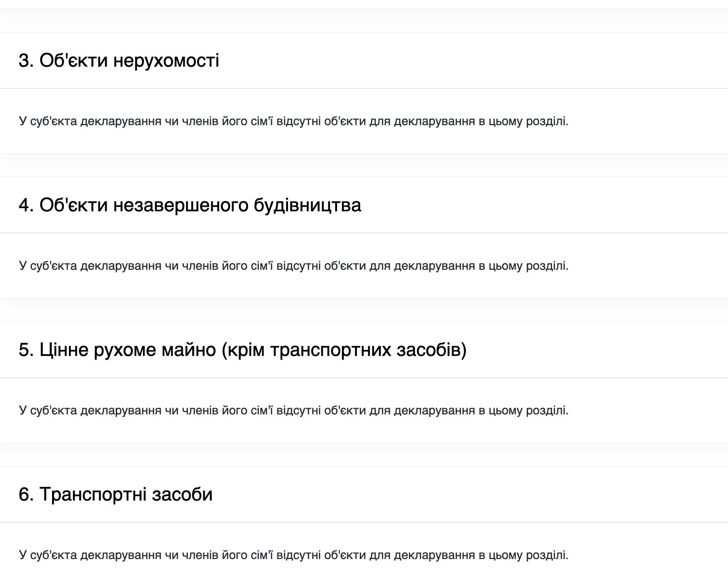Viewport: 728px width, 586px height.
Task: Click the word "Об'єкти" in heading 3
Action: [x=73, y=60]
